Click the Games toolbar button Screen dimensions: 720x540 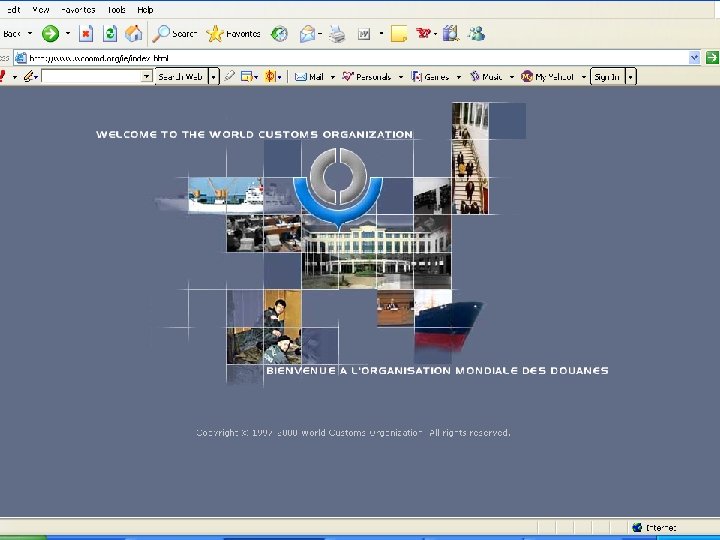[x=431, y=77]
